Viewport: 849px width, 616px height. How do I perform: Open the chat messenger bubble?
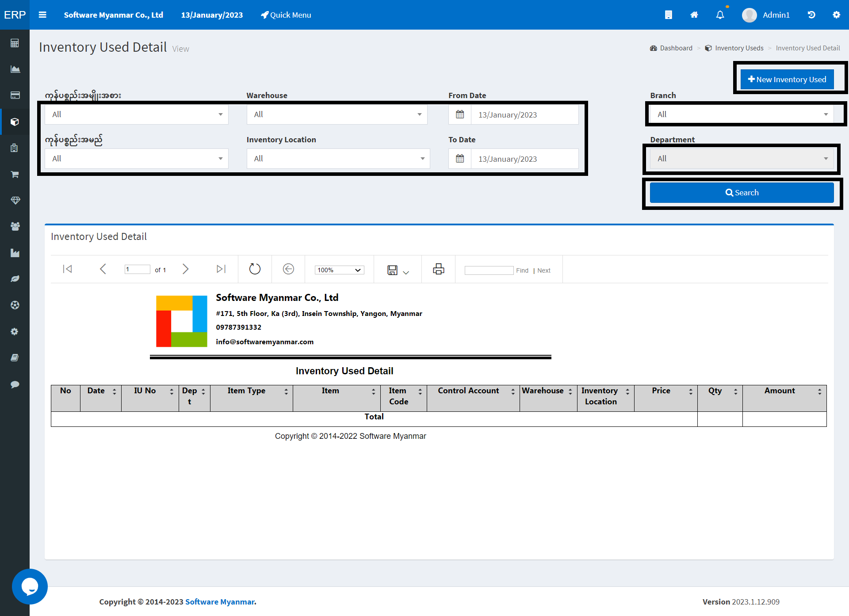point(30,586)
